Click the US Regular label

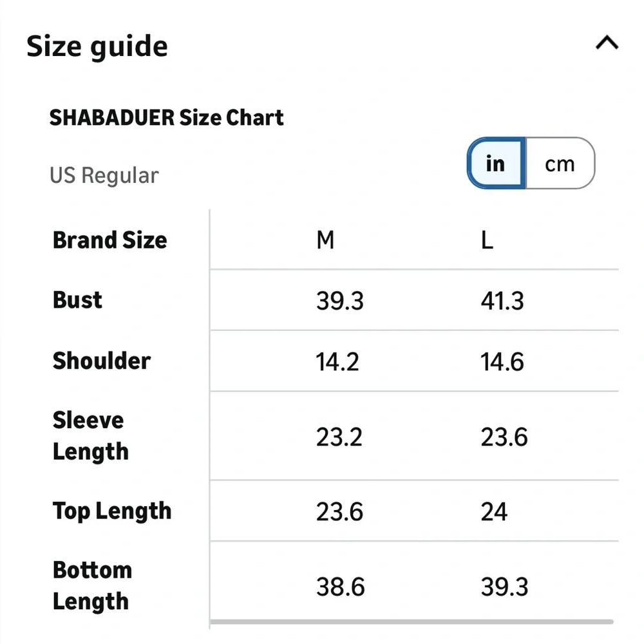point(104,175)
